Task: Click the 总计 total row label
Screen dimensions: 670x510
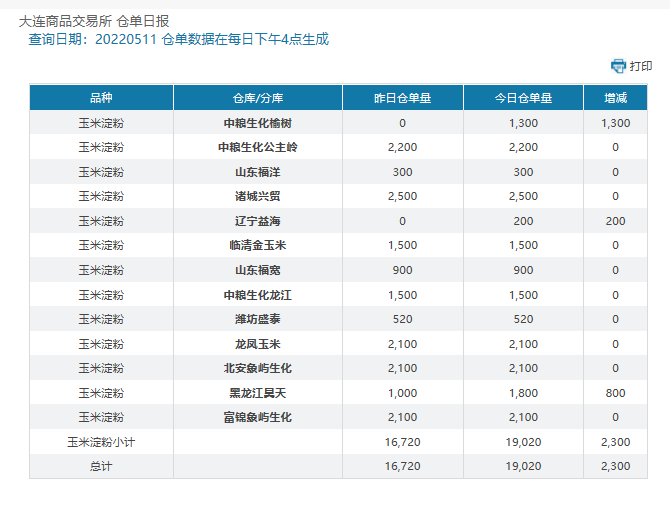Action: click(x=101, y=466)
